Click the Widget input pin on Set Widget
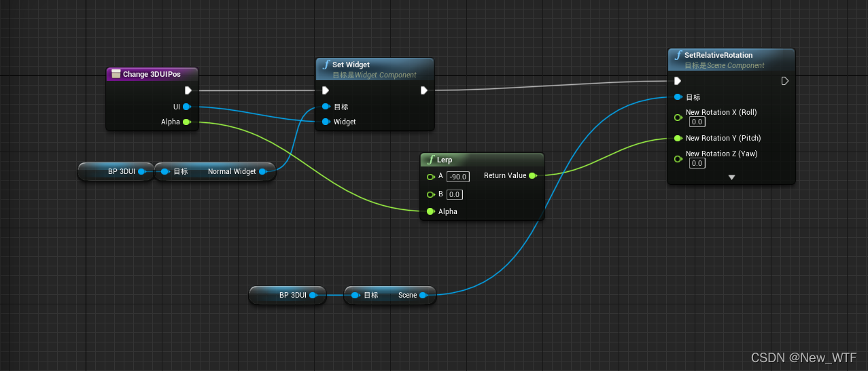This screenshot has height=371, width=868. [x=326, y=122]
